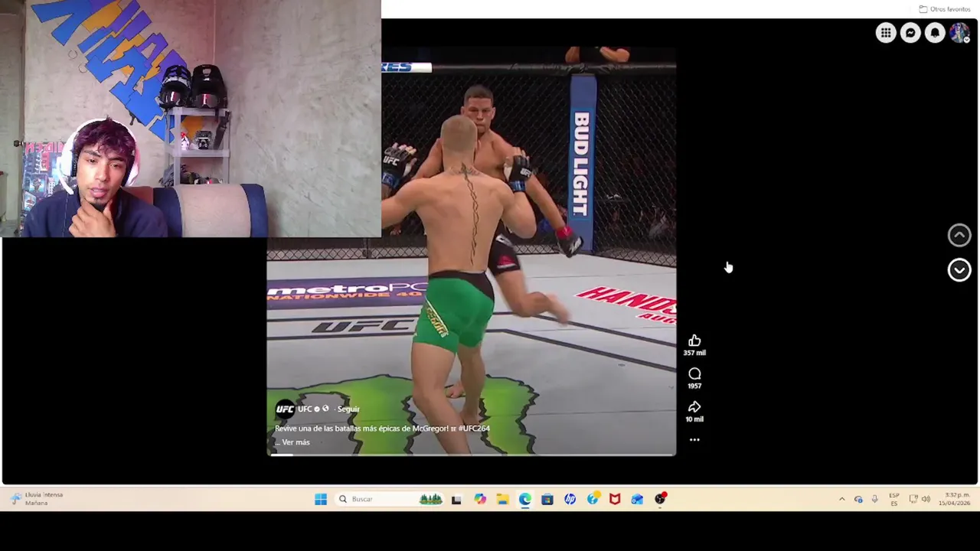Expand the caption with Ver más
The width and height of the screenshot is (980, 551).
pyautogui.click(x=296, y=442)
